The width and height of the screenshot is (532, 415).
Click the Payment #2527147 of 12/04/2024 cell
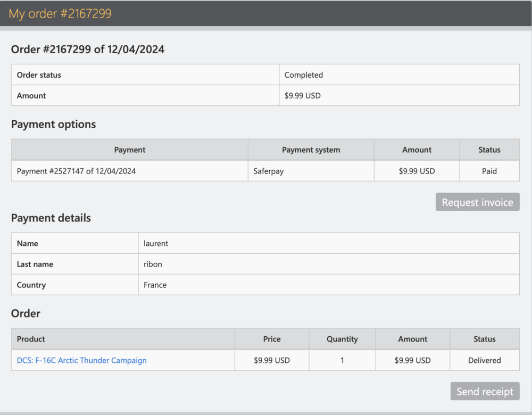(x=76, y=171)
